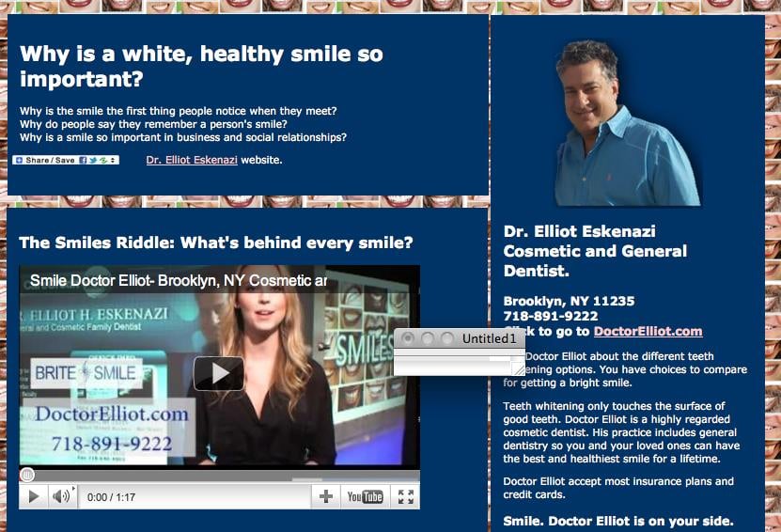Click the phone number '718-891-9222' in the sidebar

551,316
